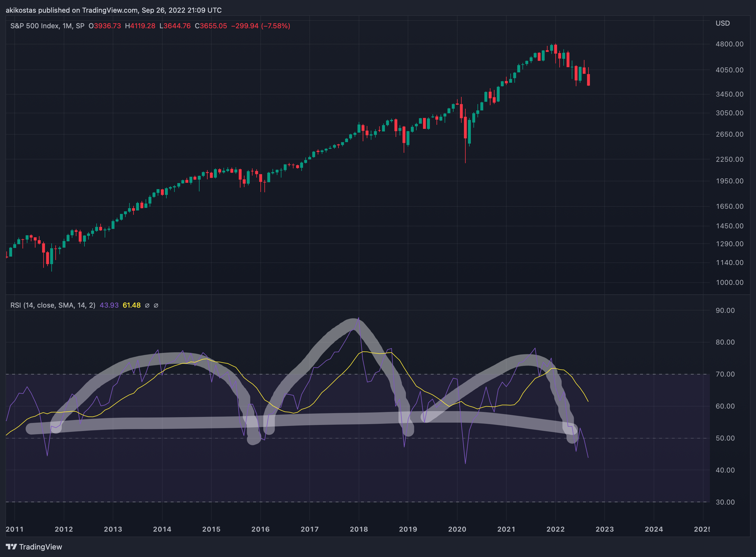Image resolution: width=756 pixels, height=557 pixels.
Task: Click the 1650.00 price axis label
Action: (x=729, y=206)
